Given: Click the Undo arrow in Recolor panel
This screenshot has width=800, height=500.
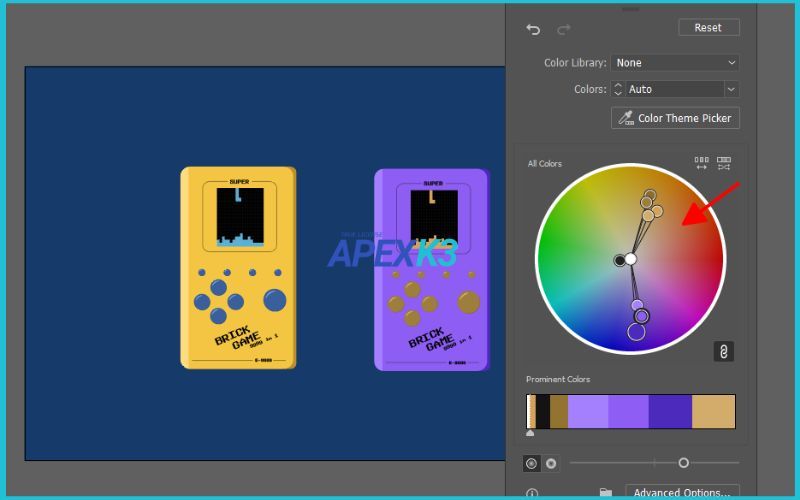Looking at the screenshot, I should tap(533, 29).
